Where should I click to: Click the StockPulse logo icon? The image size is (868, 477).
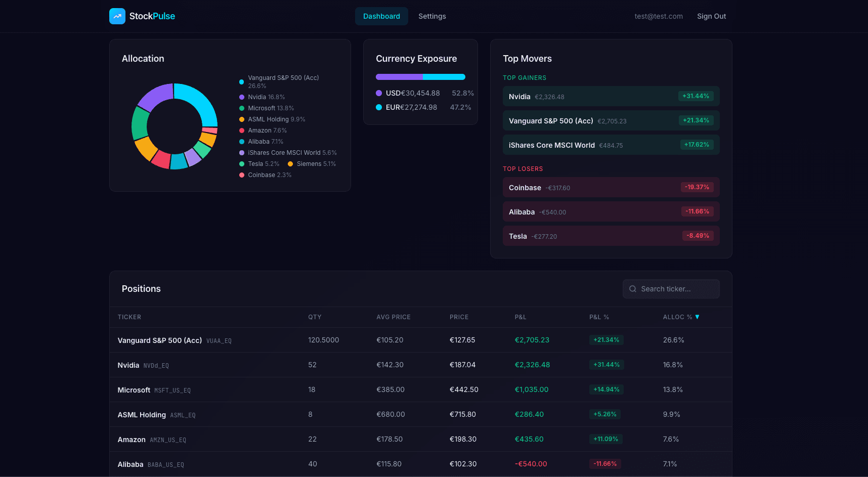click(117, 16)
